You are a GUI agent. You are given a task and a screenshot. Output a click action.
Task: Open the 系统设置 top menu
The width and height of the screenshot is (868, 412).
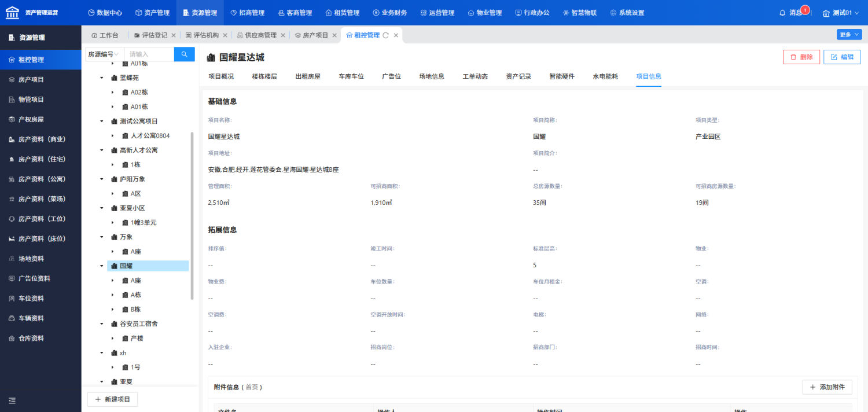pyautogui.click(x=627, y=13)
